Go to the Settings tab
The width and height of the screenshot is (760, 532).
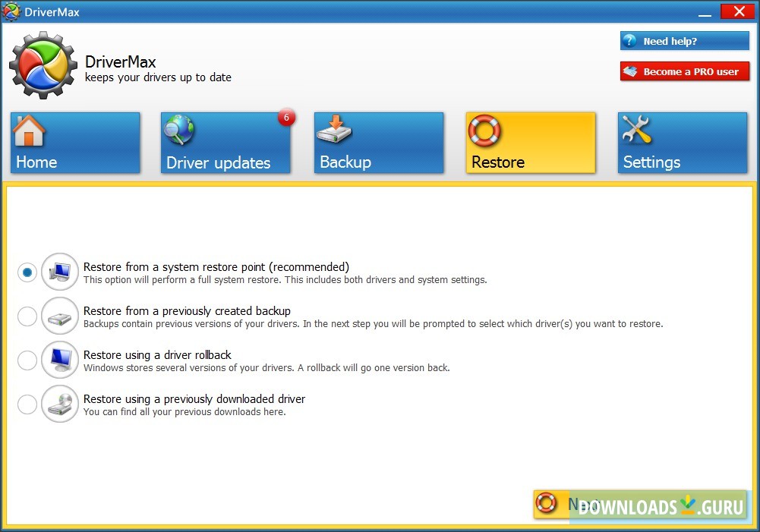683,143
